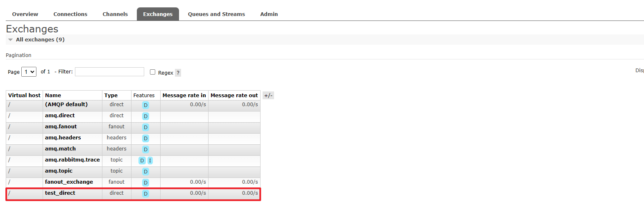The width and height of the screenshot is (644, 205).
Task: Open the fanout_exchange details link
Action: click(x=69, y=182)
